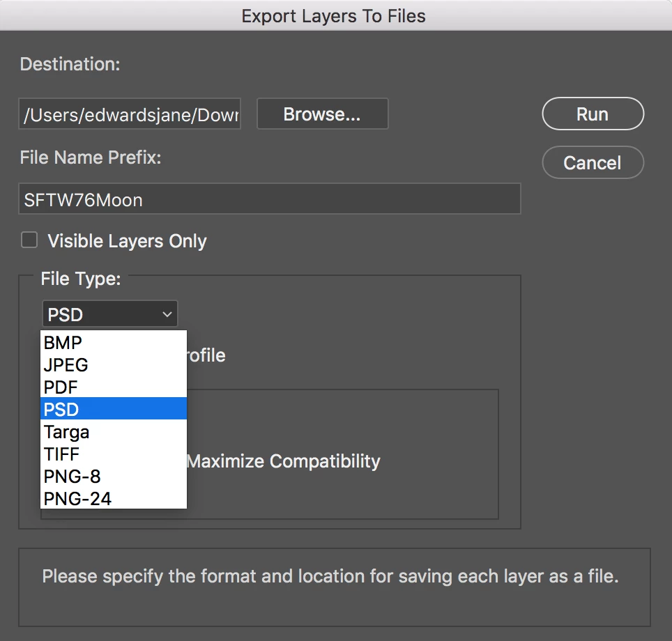Choose Targa from the file type list
672x641 pixels.
[114, 431]
